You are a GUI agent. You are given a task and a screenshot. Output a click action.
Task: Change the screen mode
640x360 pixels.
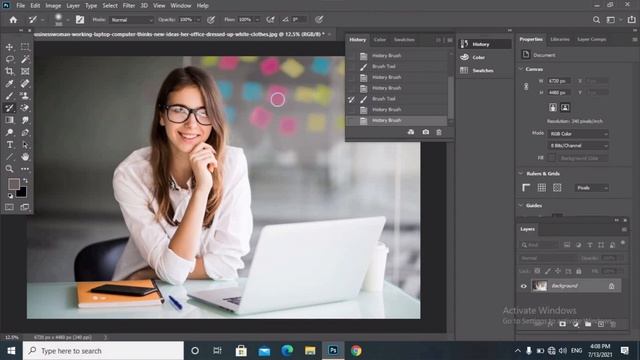(25, 207)
